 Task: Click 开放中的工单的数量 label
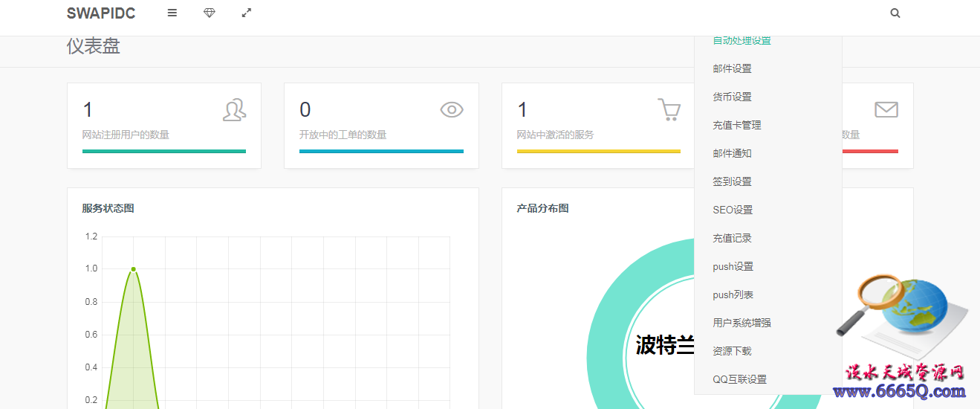coord(343,135)
